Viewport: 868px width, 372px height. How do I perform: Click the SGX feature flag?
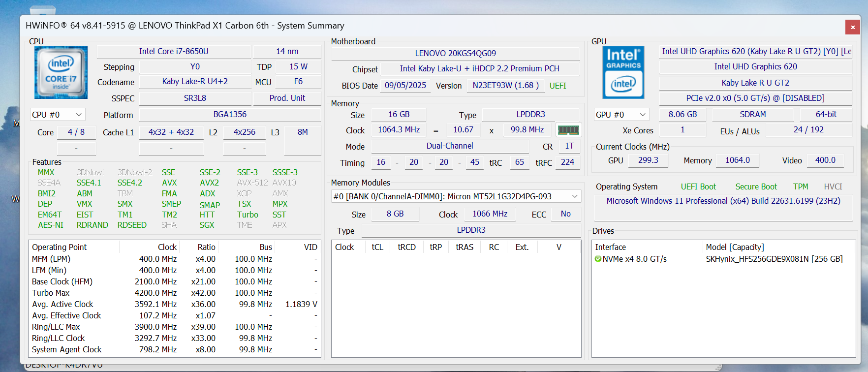coord(207,225)
